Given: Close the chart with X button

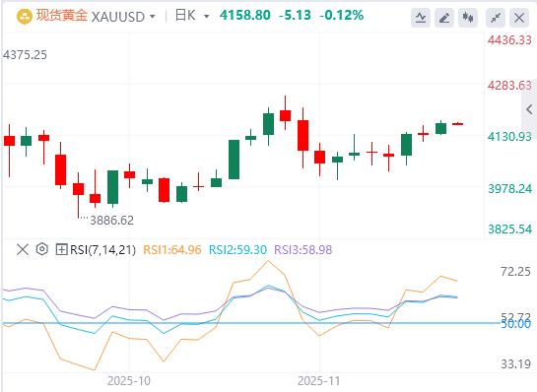Looking at the screenshot, I should [519, 18].
